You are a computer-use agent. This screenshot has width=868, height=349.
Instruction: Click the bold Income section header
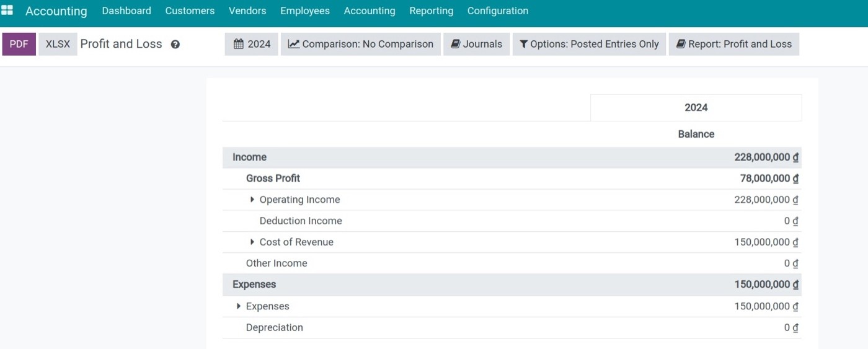pos(512,157)
